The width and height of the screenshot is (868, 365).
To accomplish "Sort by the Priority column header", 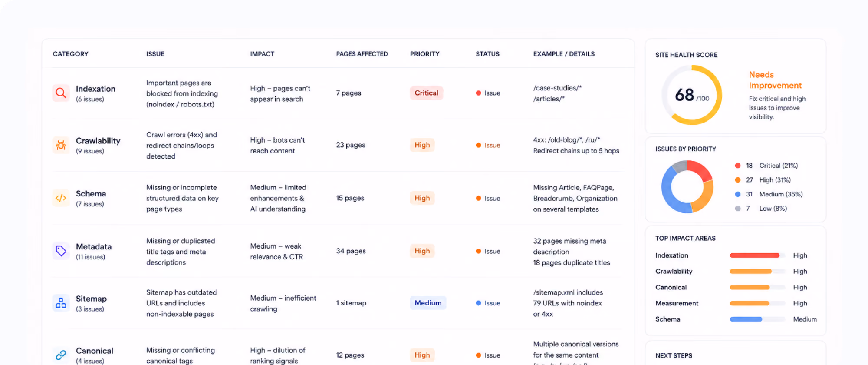I will click(x=424, y=54).
